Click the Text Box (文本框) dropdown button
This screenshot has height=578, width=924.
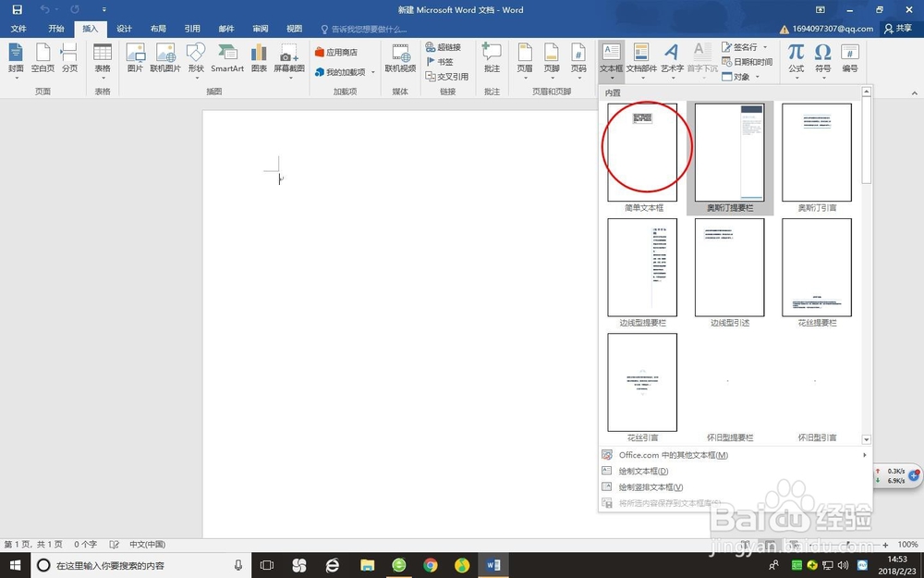(611, 60)
